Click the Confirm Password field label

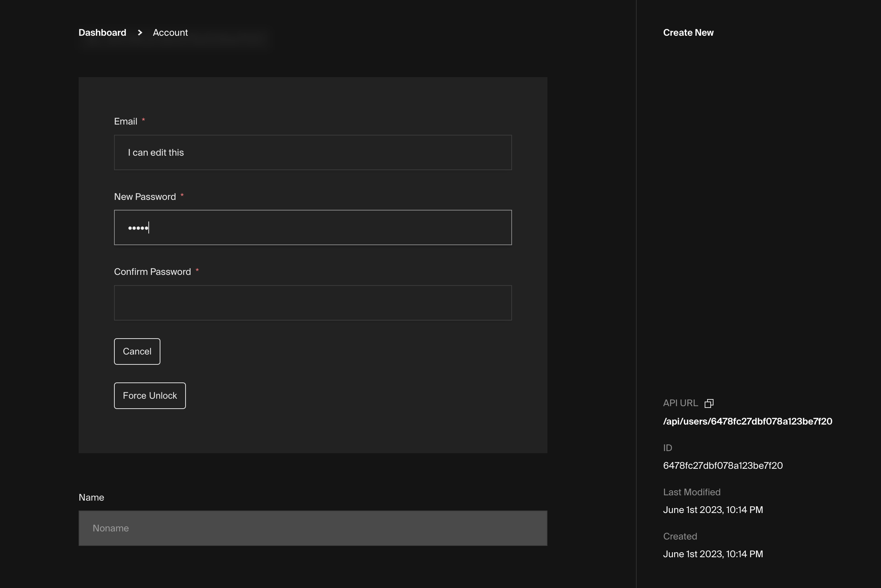152,271
